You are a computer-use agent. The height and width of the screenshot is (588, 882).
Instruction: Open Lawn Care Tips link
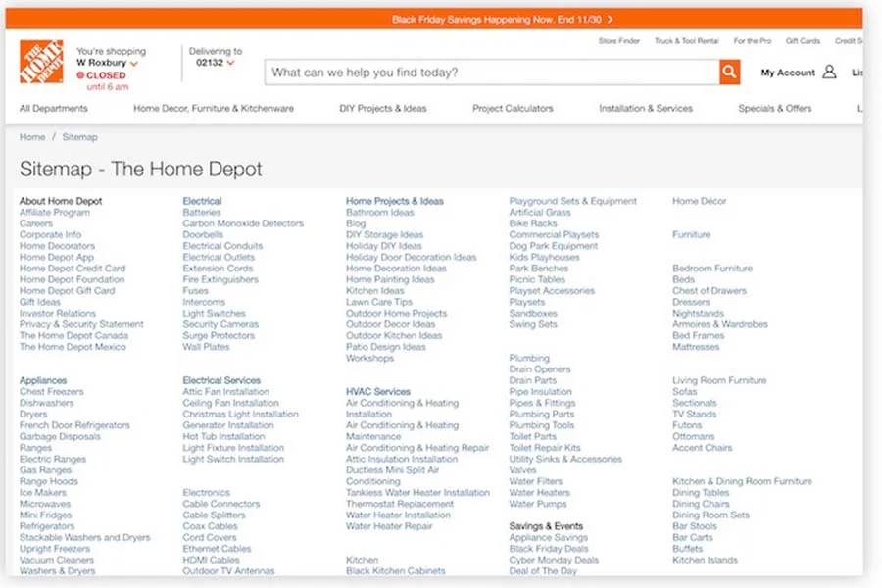(x=379, y=302)
